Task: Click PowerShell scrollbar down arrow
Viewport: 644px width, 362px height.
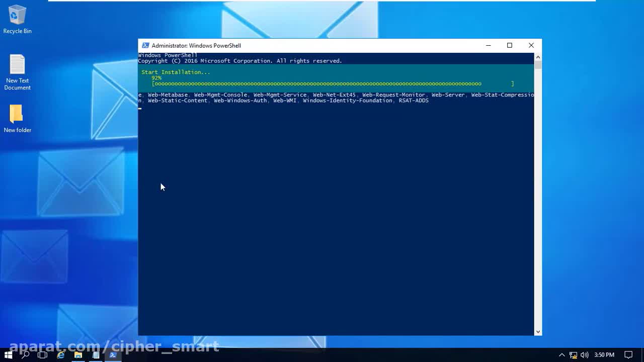Action: click(x=538, y=331)
